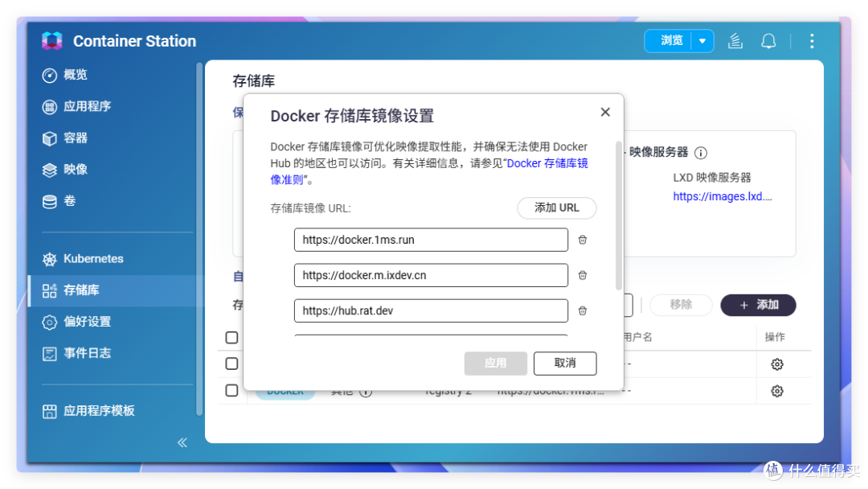868x489 pixels.
Task: Open the background tasks stack icon
Action: click(x=735, y=41)
